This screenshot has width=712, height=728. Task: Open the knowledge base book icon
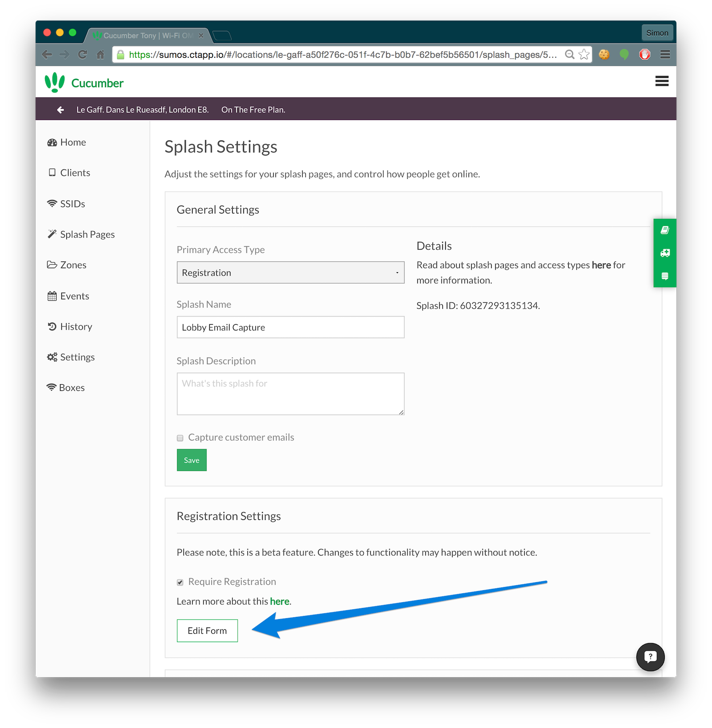point(664,230)
